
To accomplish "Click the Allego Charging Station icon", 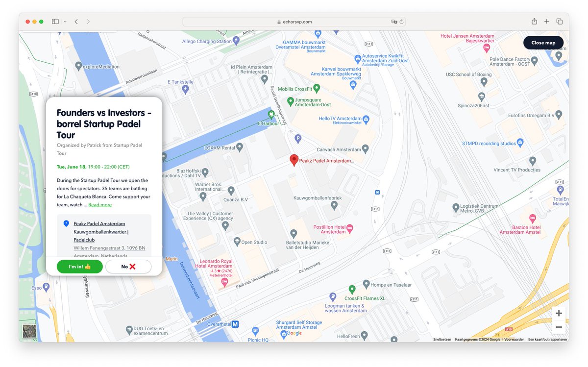I will coord(236,41).
